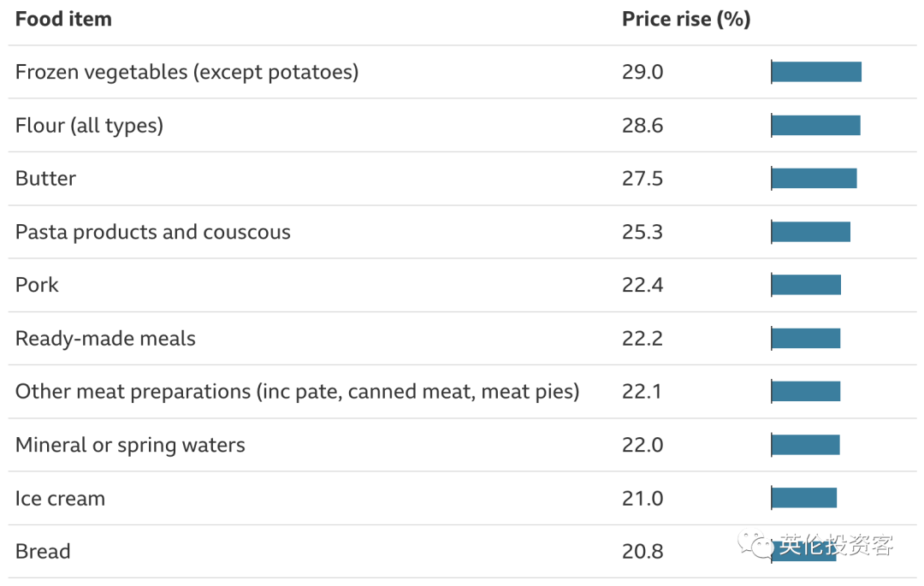Click the 28.6 price rise value

[x=642, y=126]
